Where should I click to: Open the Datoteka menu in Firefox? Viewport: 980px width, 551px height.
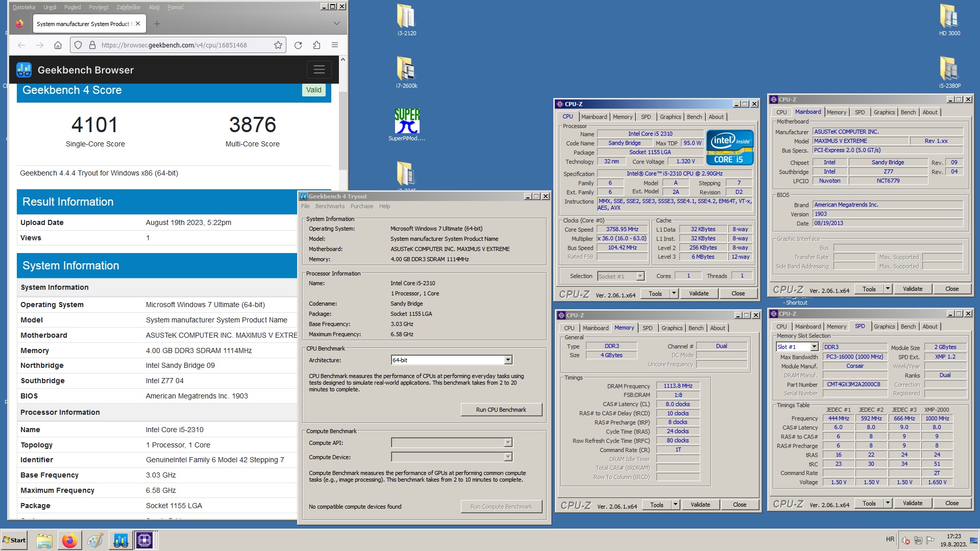[24, 7]
